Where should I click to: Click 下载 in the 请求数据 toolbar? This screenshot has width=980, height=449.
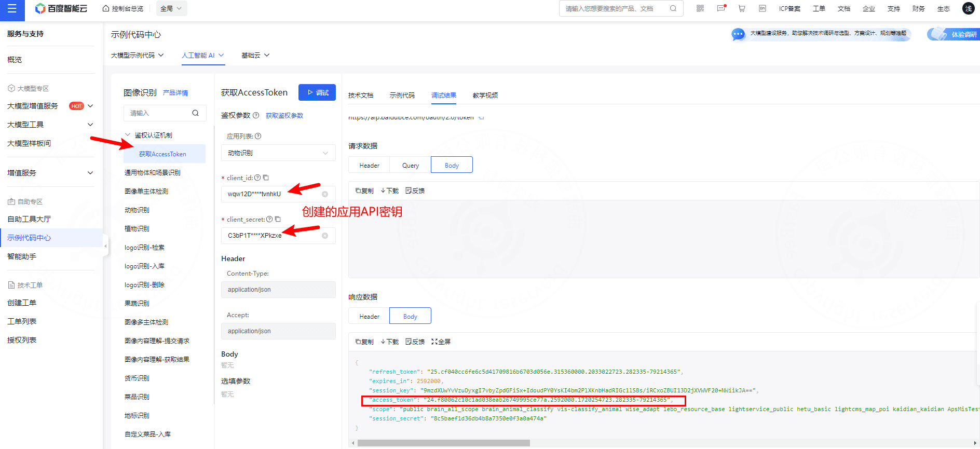tap(390, 191)
